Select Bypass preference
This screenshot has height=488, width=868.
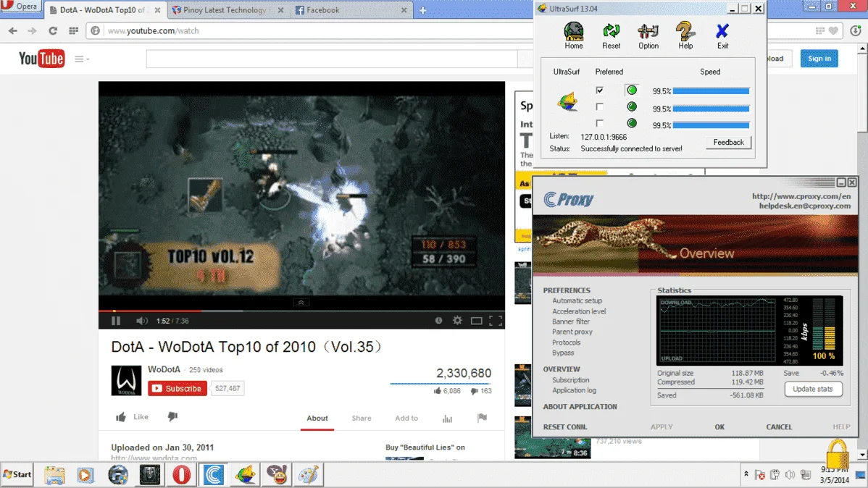click(563, 353)
